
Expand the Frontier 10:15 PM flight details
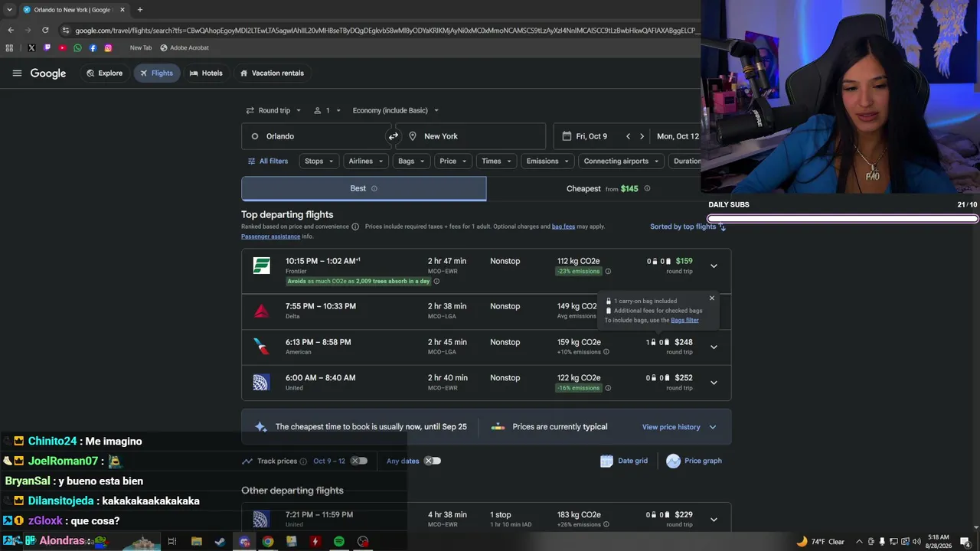coord(714,266)
